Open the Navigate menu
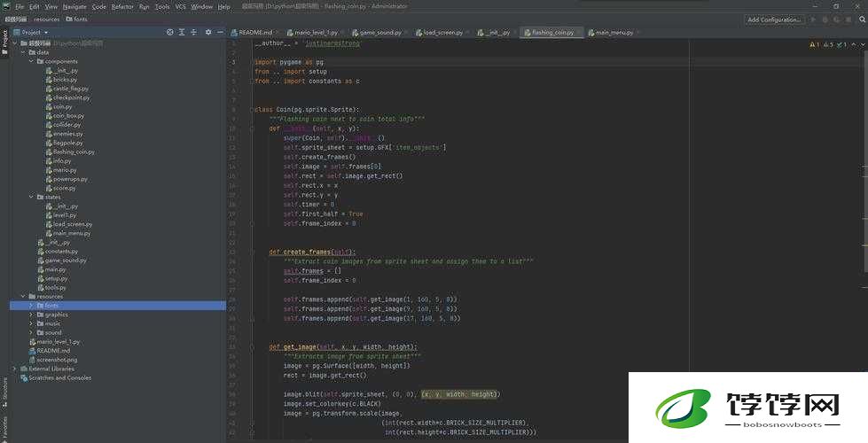 (x=74, y=6)
